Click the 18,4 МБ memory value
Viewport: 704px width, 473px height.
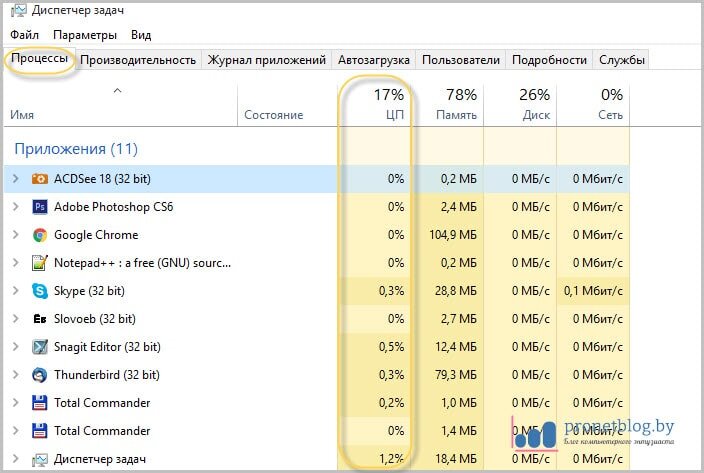[456, 459]
